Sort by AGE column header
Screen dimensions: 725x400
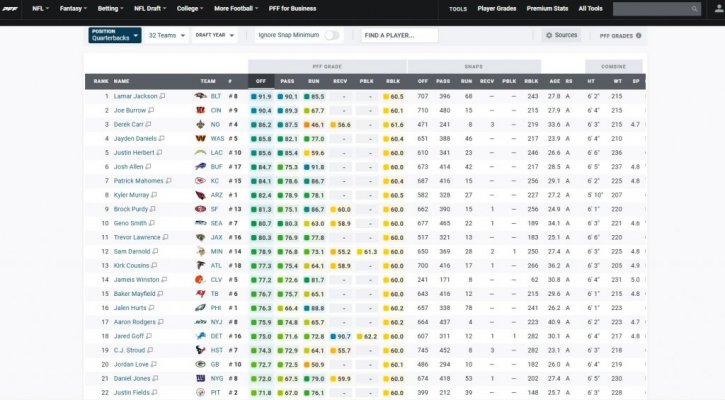tap(555, 81)
